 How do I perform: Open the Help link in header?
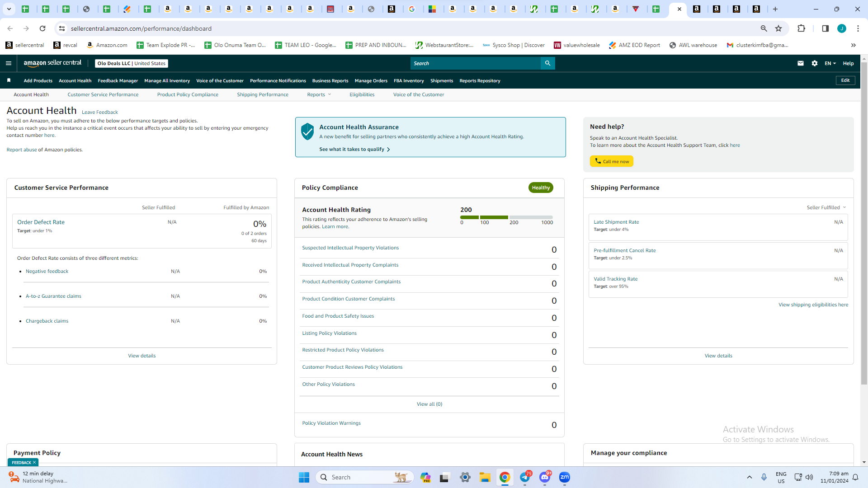[x=848, y=63]
